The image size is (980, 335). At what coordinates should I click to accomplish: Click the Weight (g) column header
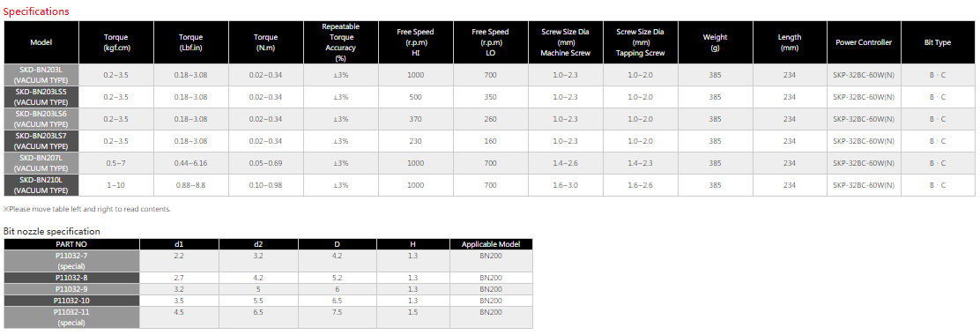715,42
